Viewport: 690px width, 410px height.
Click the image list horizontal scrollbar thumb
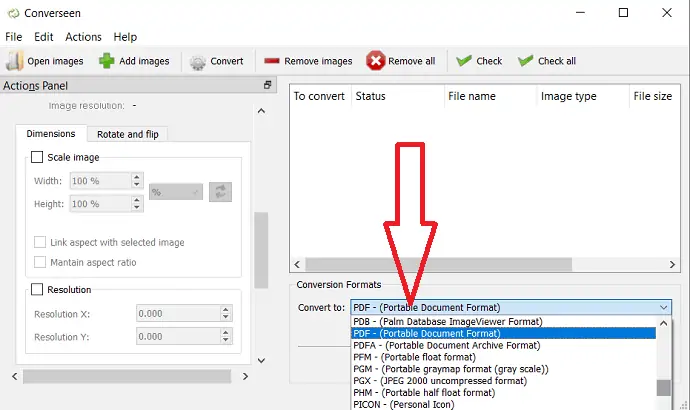[438, 264]
